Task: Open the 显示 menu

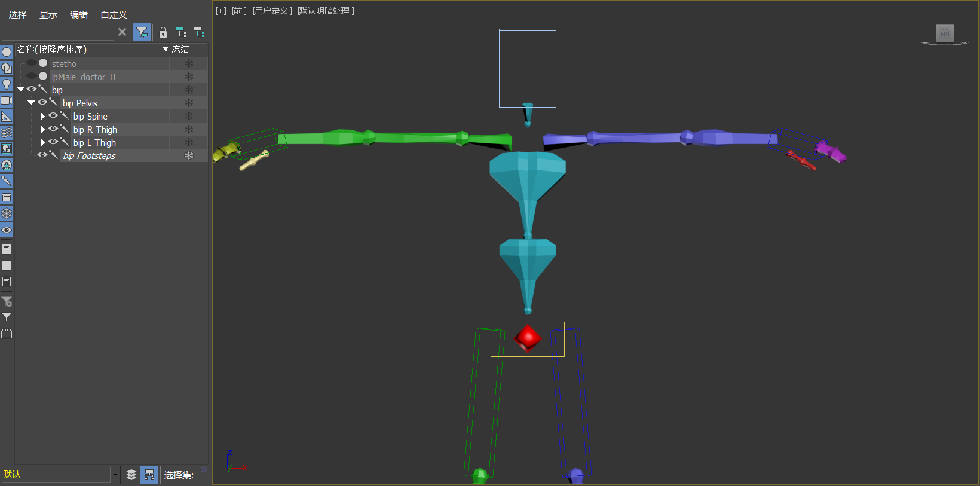Action: 48,14
